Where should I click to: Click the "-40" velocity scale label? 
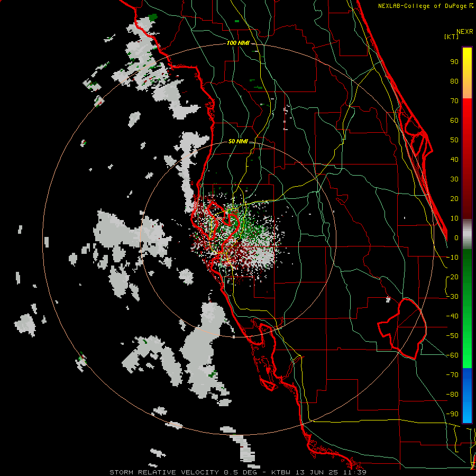tap(452, 316)
